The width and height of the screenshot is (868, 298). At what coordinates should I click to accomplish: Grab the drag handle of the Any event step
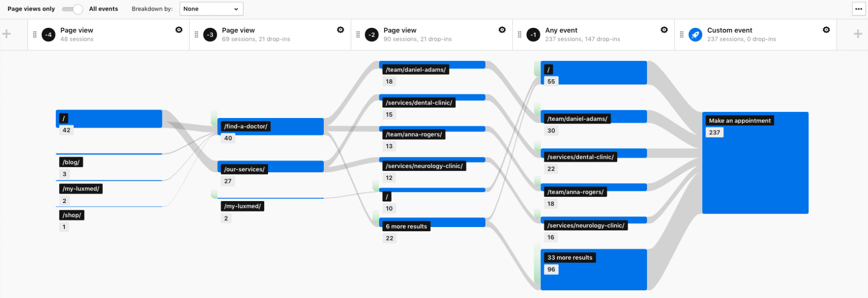point(520,35)
